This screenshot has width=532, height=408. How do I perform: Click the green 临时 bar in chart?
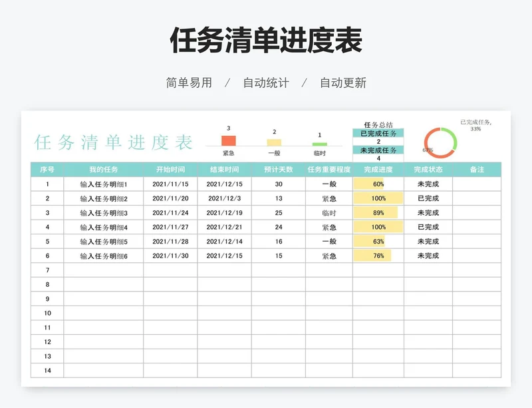coord(320,144)
